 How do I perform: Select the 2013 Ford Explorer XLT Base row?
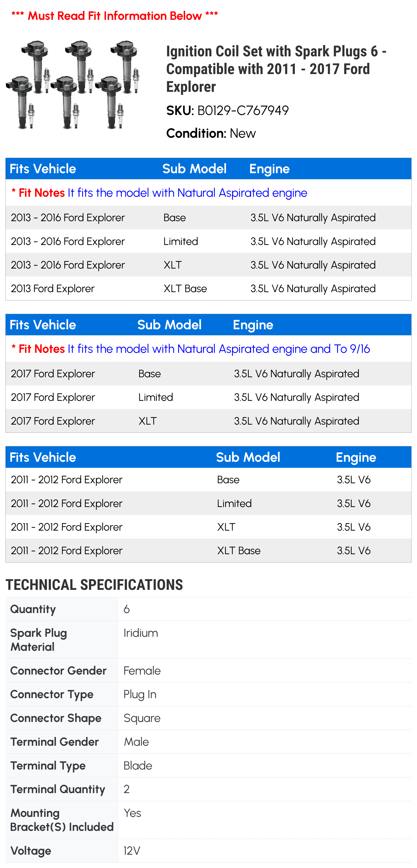(208, 288)
